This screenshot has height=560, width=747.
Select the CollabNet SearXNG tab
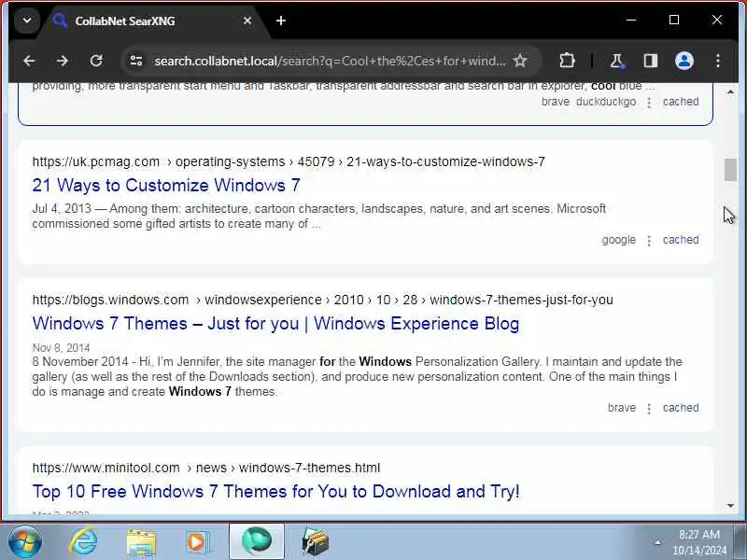[x=152, y=21]
